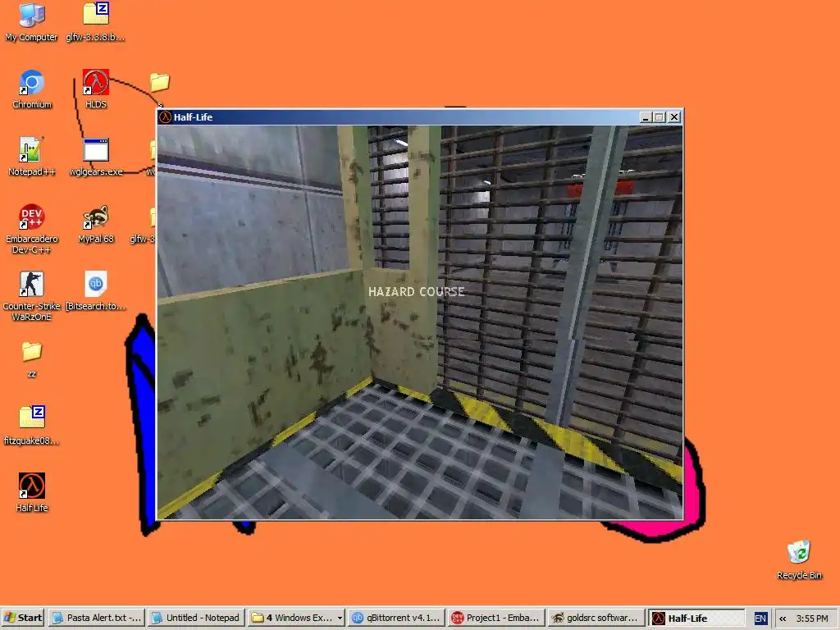Switch to goldsrc software taskbar window
Viewport: 840px width, 630px height.
(596, 618)
